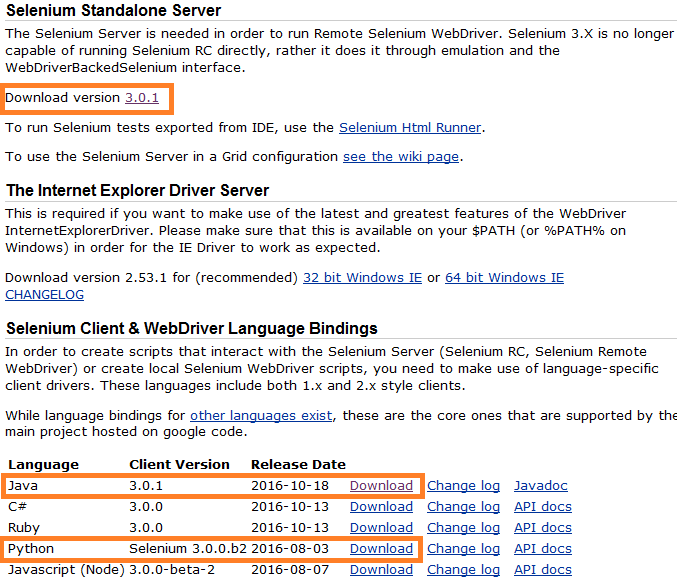Open Change log for C#
The width and height of the screenshot is (677, 582).
pyautogui.click(x=463, y=507)
